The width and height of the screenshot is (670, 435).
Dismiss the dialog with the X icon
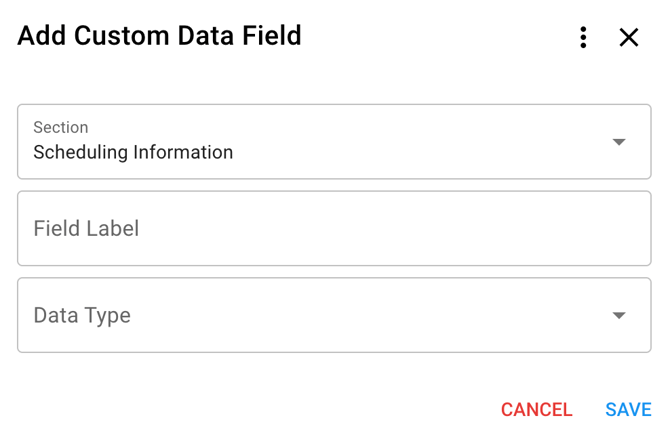pyautogui.click(x=629, y=38)
